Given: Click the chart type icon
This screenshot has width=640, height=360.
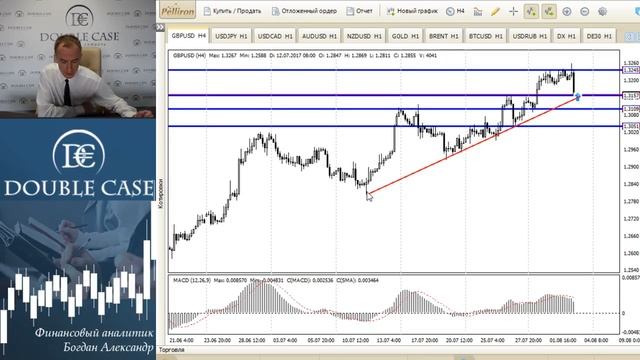Looking at the screenshot, I should 478,11.
